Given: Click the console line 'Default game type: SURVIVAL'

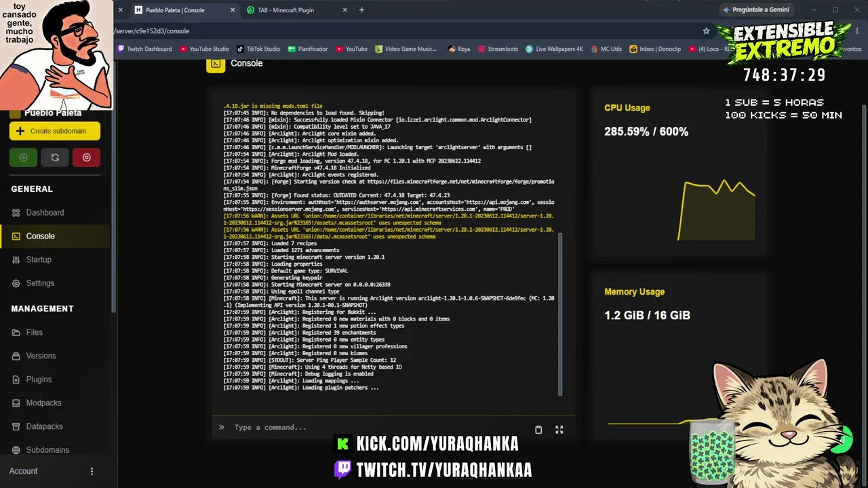Looking at the screenshot, I should coord(285,271).
